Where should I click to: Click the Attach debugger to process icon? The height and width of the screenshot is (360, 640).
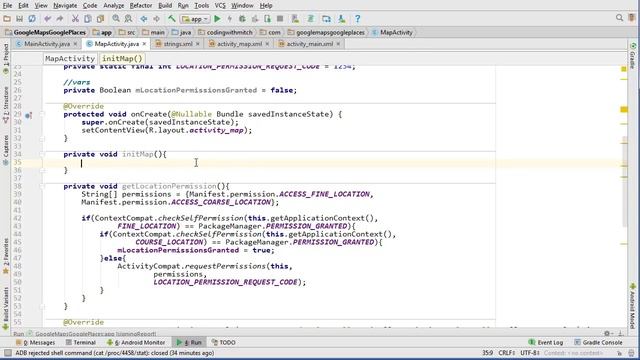(267, 19)
